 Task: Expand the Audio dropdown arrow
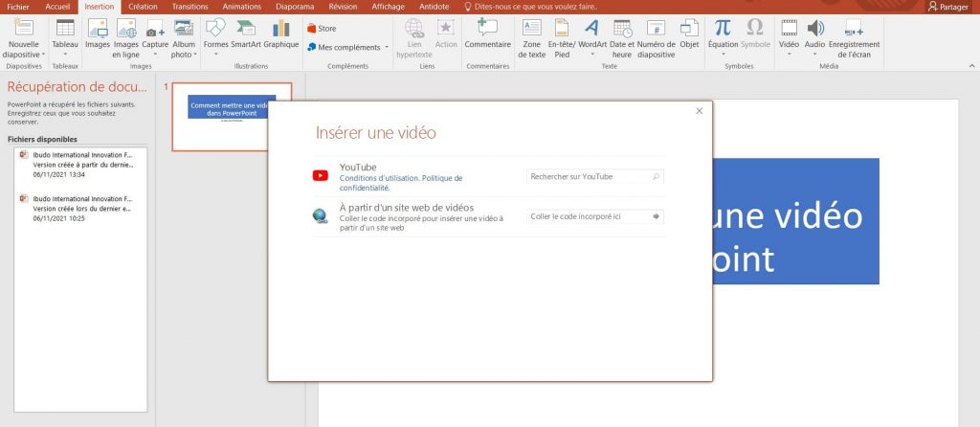(x=815, y=55)
